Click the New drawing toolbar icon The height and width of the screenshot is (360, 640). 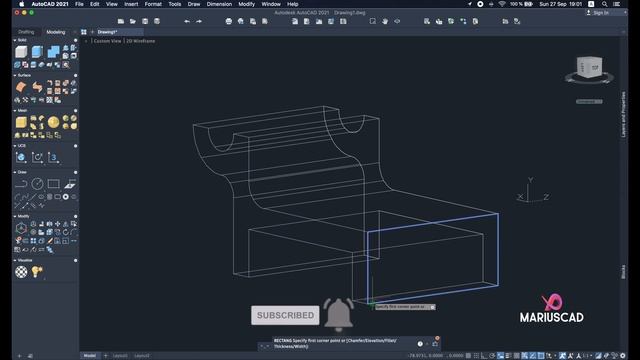coord(121,21)
